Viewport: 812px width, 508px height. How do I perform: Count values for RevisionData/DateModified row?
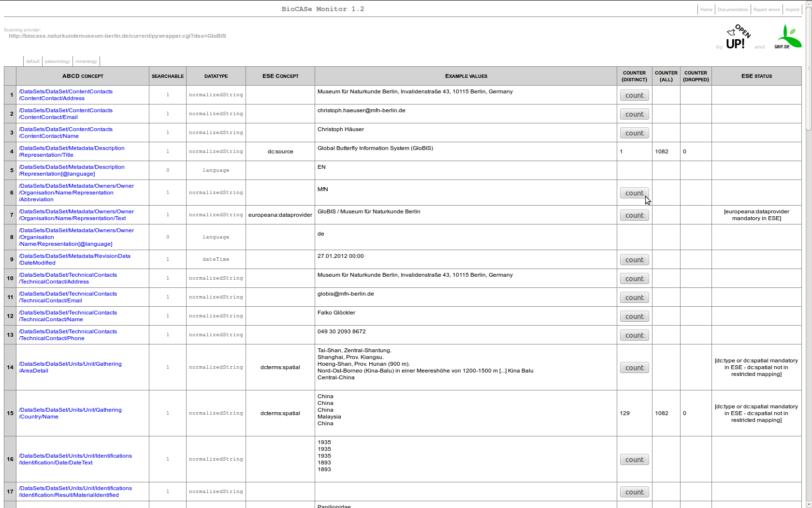(635, 260)
